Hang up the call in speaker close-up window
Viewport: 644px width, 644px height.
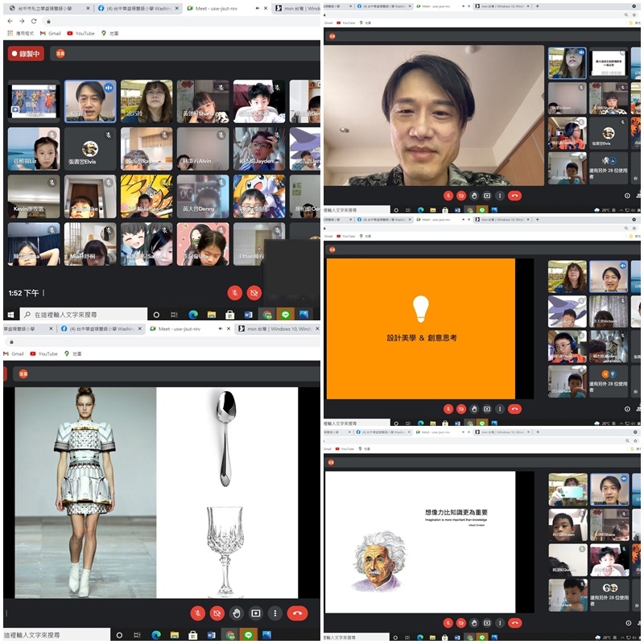click(x=514, y=196)
